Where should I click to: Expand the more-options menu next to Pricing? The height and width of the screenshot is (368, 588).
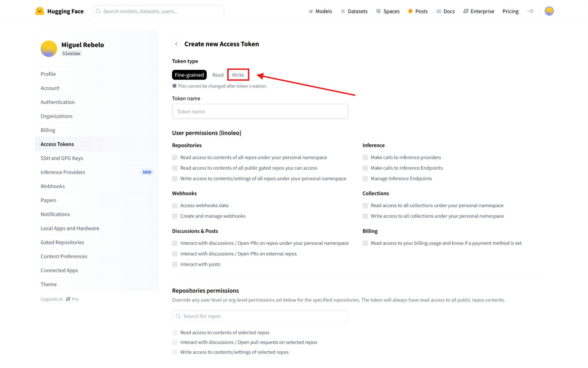(x=530, y=11)
